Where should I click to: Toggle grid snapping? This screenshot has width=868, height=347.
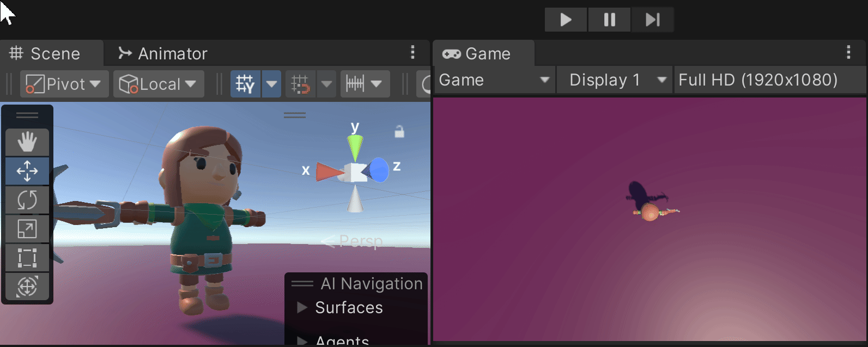[300, 84]
